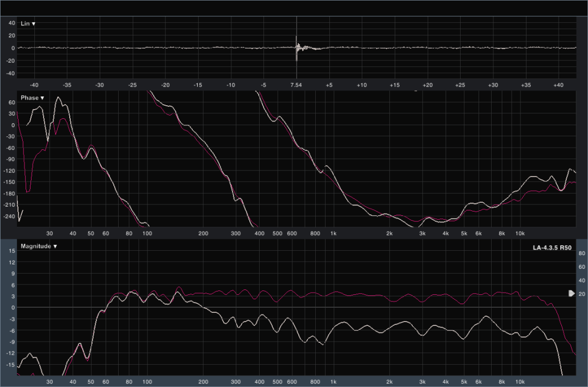Open the Magnitude plot type dropdown

coord(39,246)
